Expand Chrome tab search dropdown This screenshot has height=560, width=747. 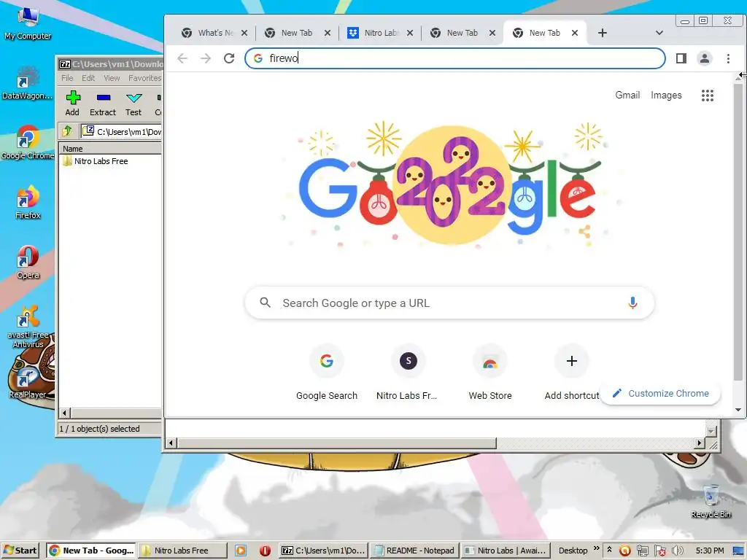(659, 33)
